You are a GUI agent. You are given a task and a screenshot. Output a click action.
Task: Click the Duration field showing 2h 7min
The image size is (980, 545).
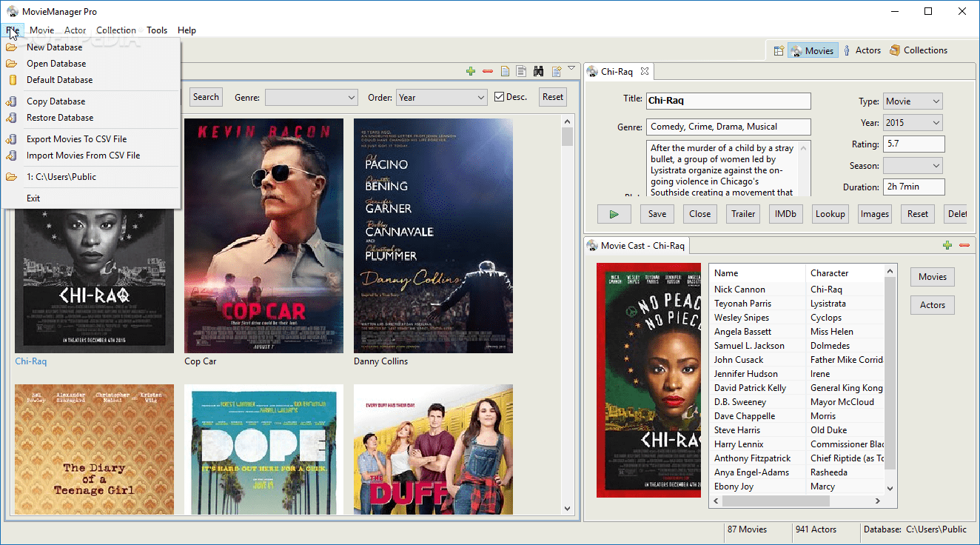click(914, 187)
